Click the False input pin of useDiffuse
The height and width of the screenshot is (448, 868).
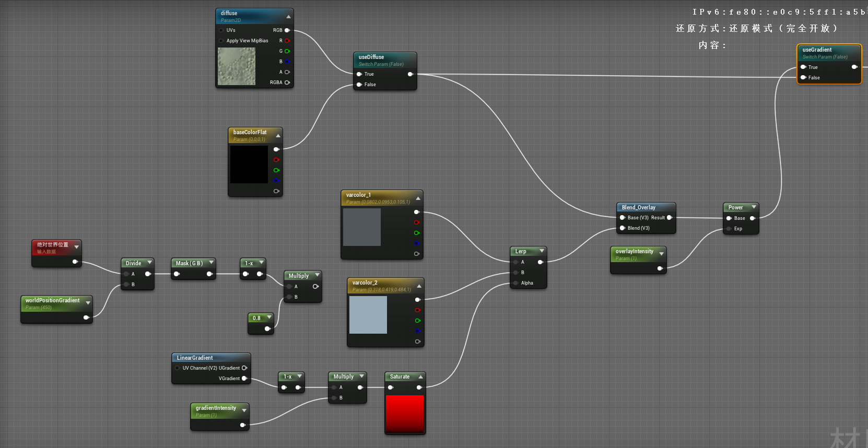coord(359,85)
